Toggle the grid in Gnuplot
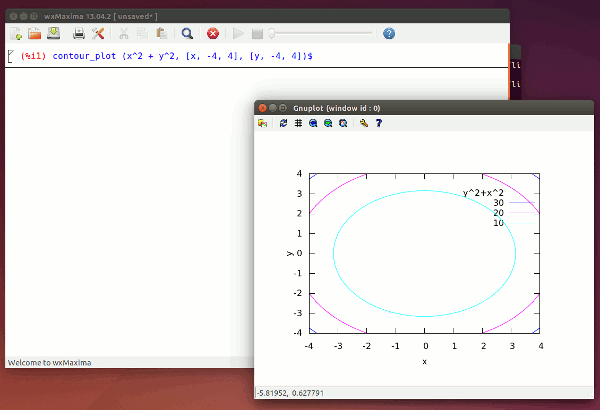 (298, 123)
